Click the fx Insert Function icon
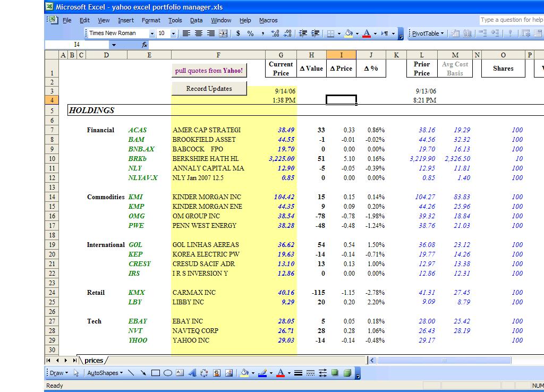The image size is (544, 392). pos(144,45)
